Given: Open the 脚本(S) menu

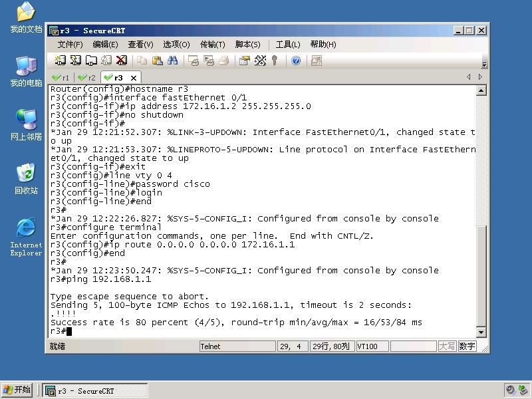Looking at the screenshot, I should (x=247, y=45).
